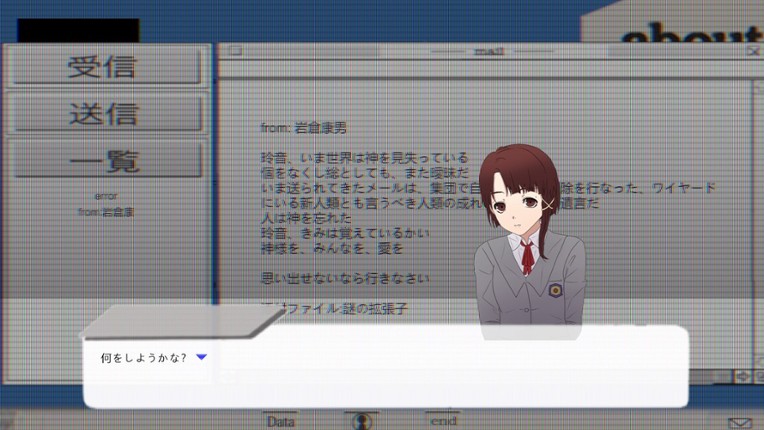Select the 'from:岩倉康' mail entry
Viewport: 764px width, 430px height.
[x=106, y=212]
